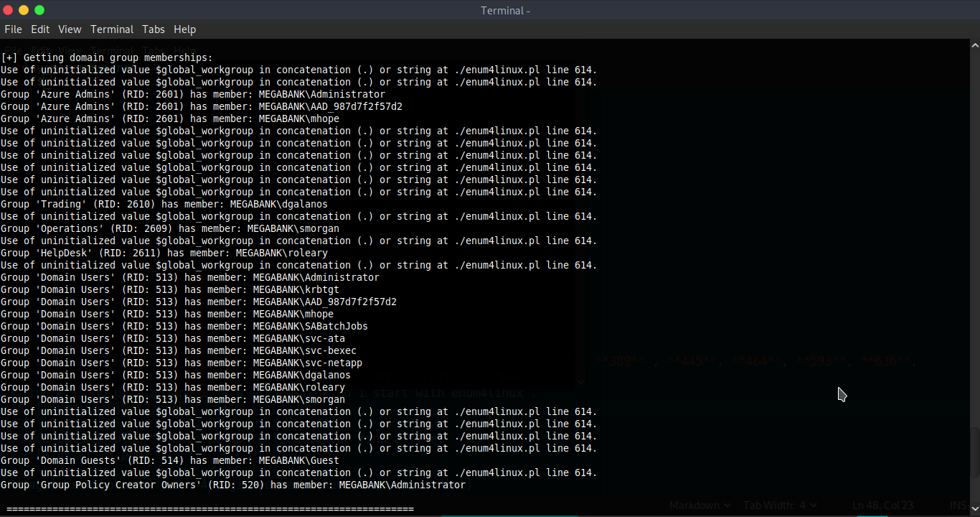Toggle the INS overwrite mode indicator
Image resolution: width=980 pixels, height=517 pixels.
tap(957, 505)
